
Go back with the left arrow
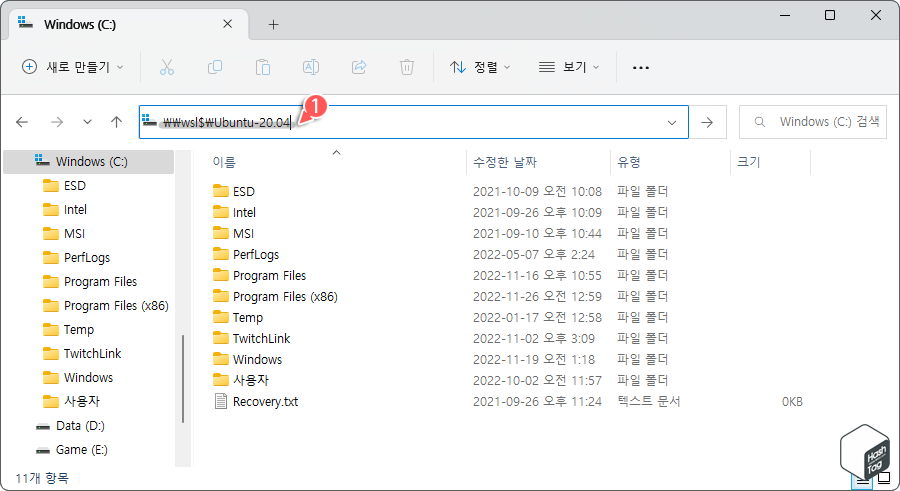point(22,122)
